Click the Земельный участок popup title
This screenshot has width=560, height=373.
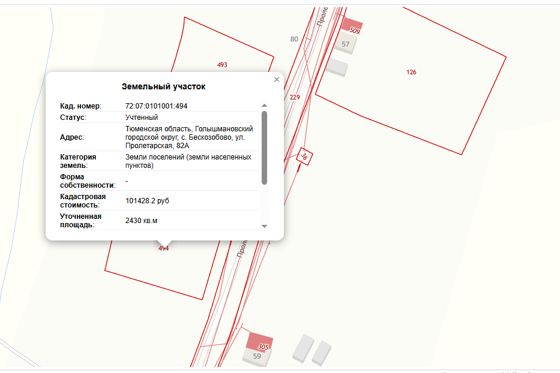click(x=164, y=86)
